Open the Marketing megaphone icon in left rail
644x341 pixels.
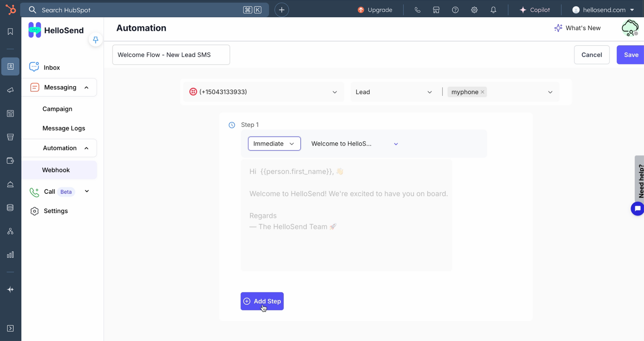(10, 90)
